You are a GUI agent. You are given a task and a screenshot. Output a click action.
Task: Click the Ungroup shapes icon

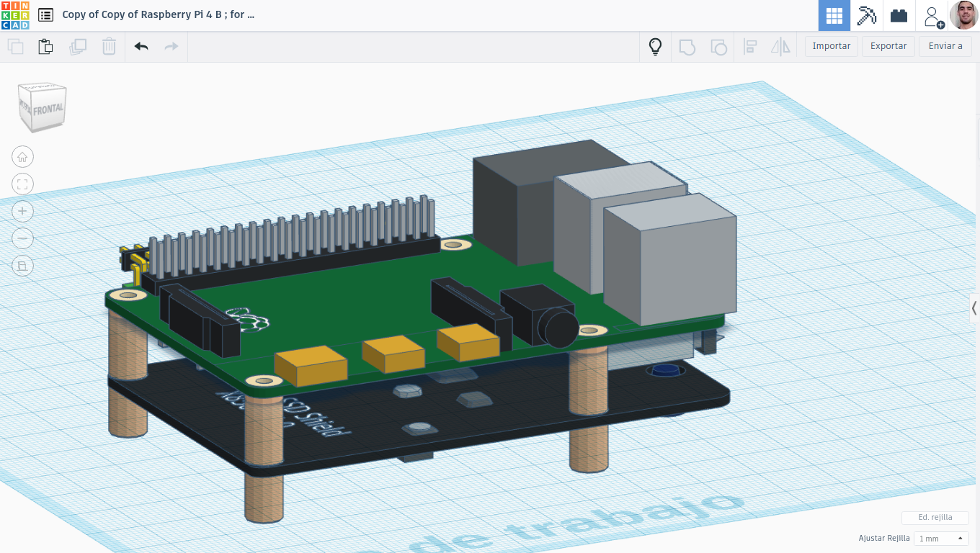point(718,47)
